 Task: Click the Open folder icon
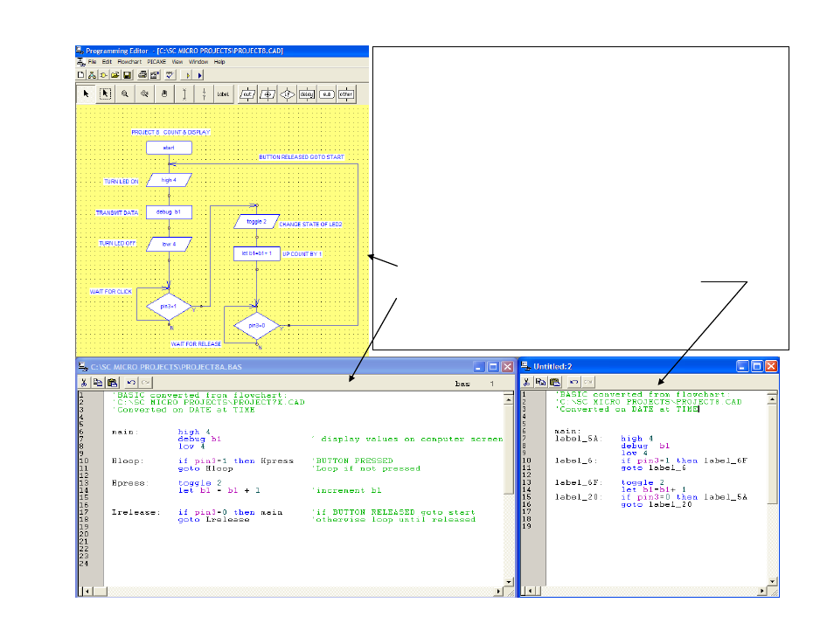click(x=115, y=75)
